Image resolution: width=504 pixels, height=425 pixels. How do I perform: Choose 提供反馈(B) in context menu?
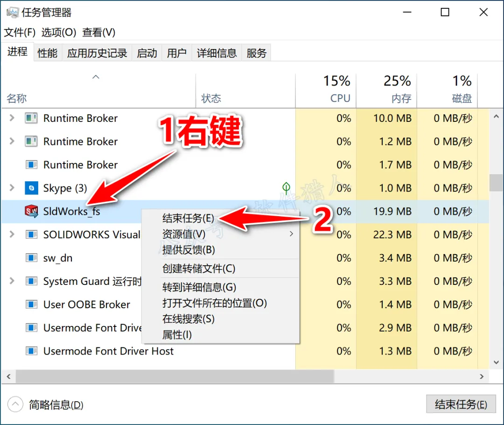(220, 250)
